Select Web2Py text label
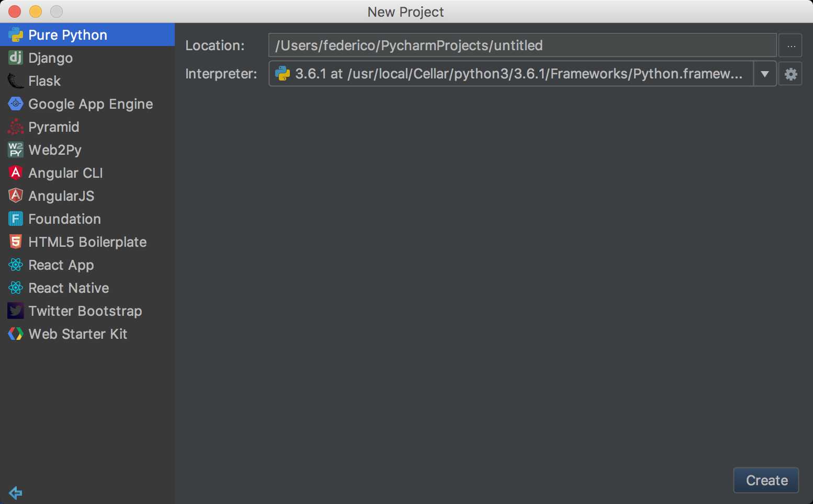Viewport: 813px width, 504px height. pos(55,150)
